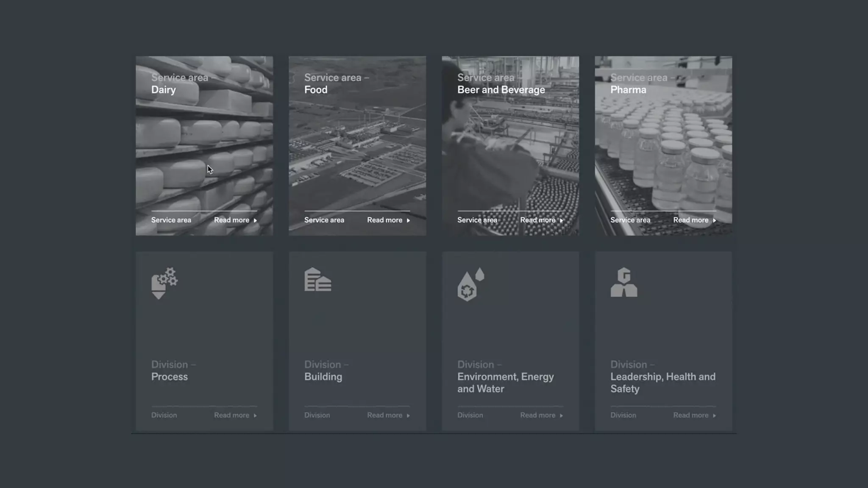Screen dimensions: 868x488
Task: Click the Leadership, Health and Safety people icon
Action: tap(623, 282)
